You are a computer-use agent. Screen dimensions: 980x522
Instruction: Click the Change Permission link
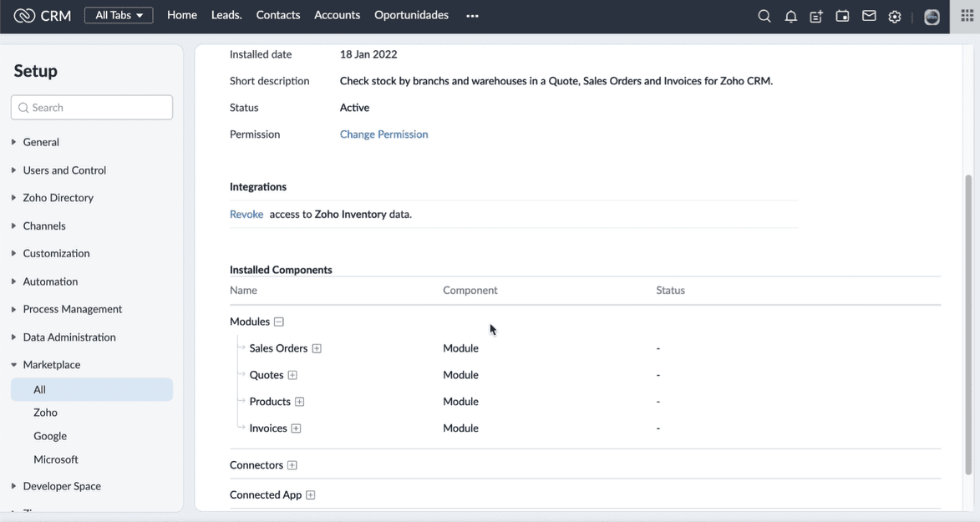click(x=383, y=134)
